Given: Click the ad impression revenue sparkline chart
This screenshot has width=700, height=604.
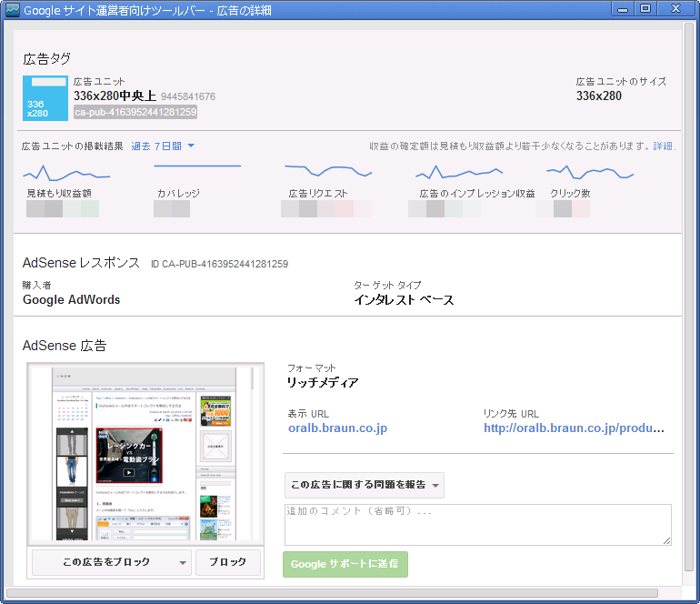Looking at the screenshot, I should (465, 171).
